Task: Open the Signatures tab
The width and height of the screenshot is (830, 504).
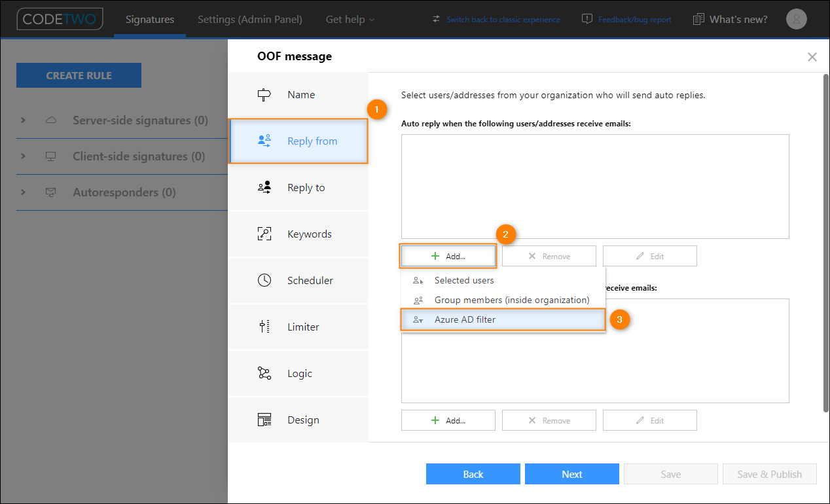Action: 150,19
